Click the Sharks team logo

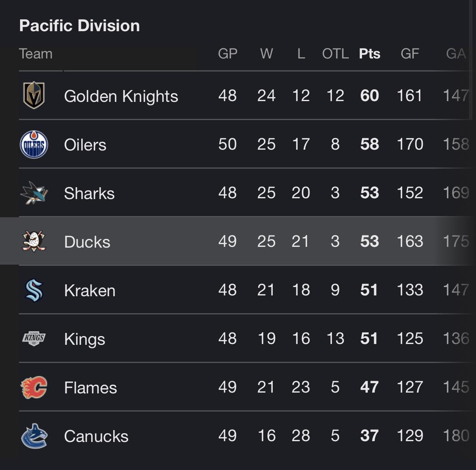coord(34,193)
